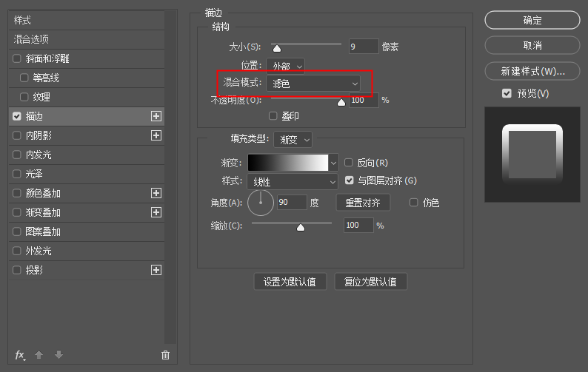Click the black-to-white gradient swatch
Image resolution: width=588 pixels, height=372 pixels.
pos(288,163)
